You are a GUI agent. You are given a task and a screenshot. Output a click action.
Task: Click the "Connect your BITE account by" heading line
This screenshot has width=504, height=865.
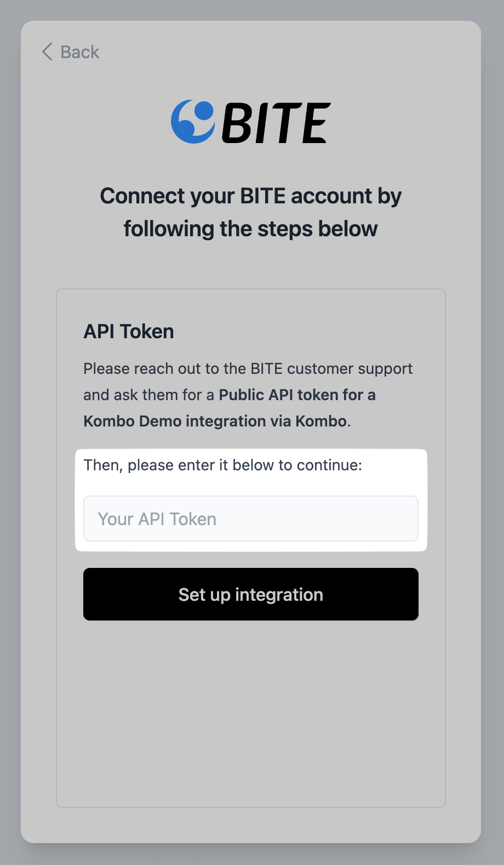250,196
